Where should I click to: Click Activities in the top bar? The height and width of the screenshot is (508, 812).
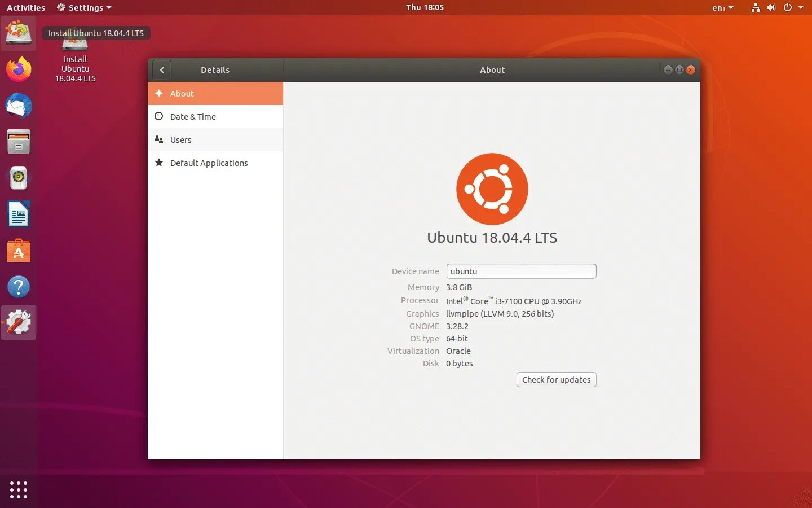[26, 8]
